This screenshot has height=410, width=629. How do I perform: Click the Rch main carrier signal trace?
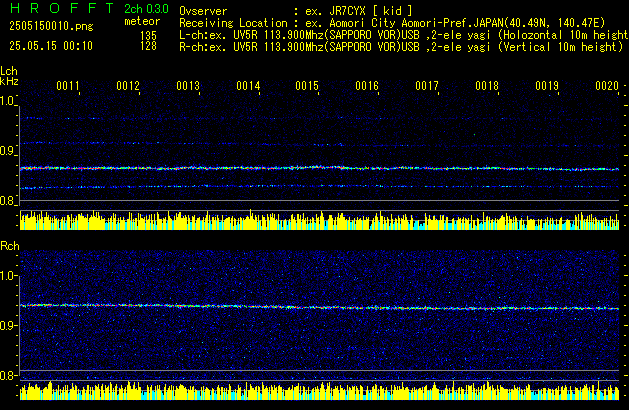320,307
